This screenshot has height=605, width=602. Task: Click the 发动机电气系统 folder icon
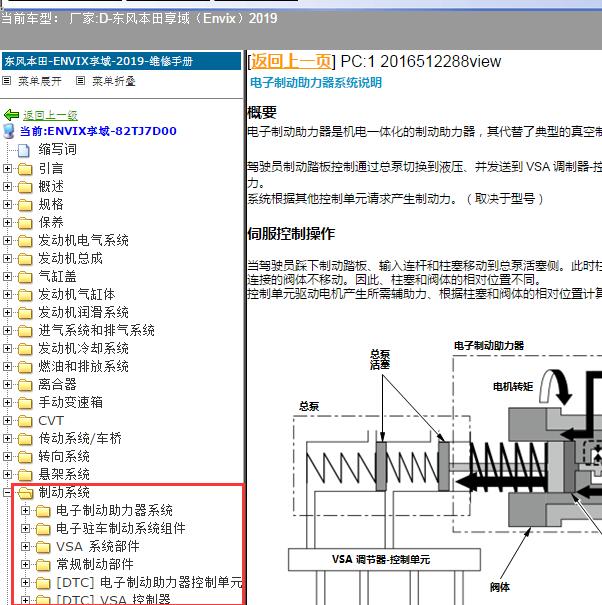pos(25,241)
